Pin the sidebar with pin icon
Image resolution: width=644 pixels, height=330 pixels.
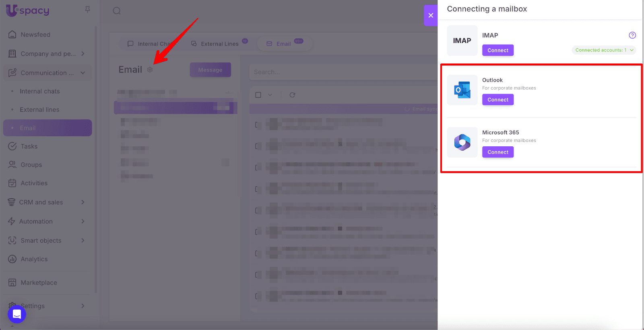pyautogui.click(x=87, y=9)
